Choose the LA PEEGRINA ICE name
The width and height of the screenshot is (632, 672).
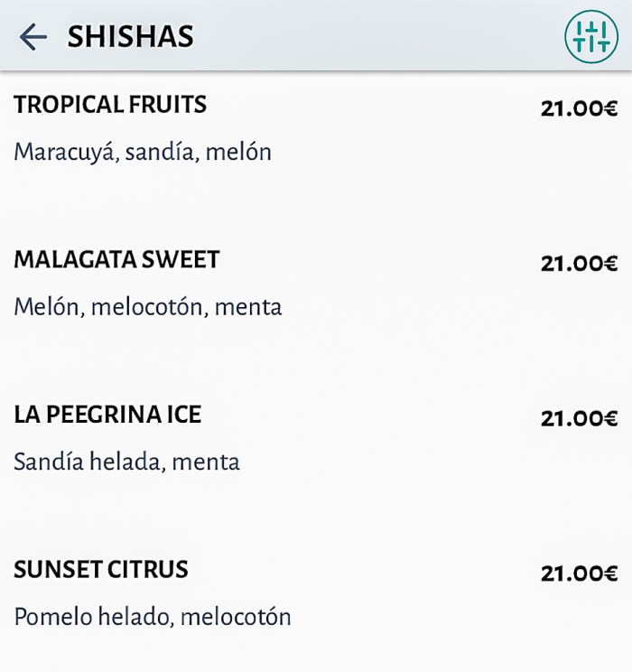tap(107, 415)
